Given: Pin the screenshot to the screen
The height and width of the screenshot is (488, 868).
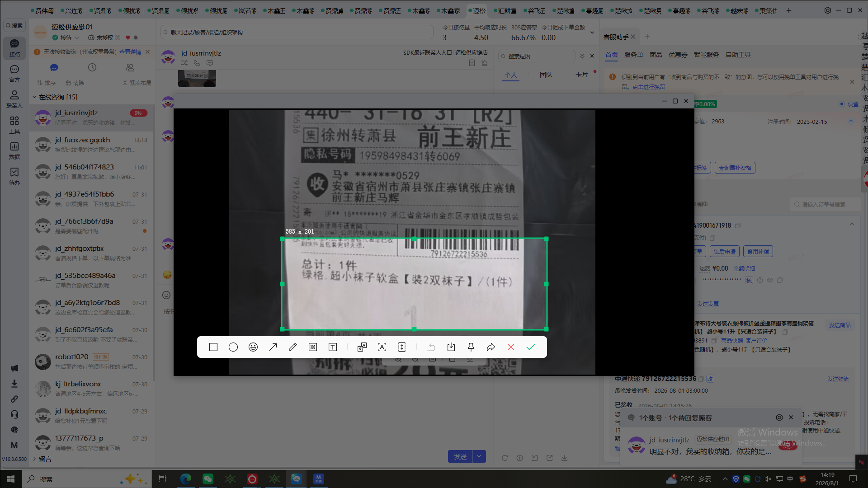Looking at the screenshot, I should [x=471, y=347].
